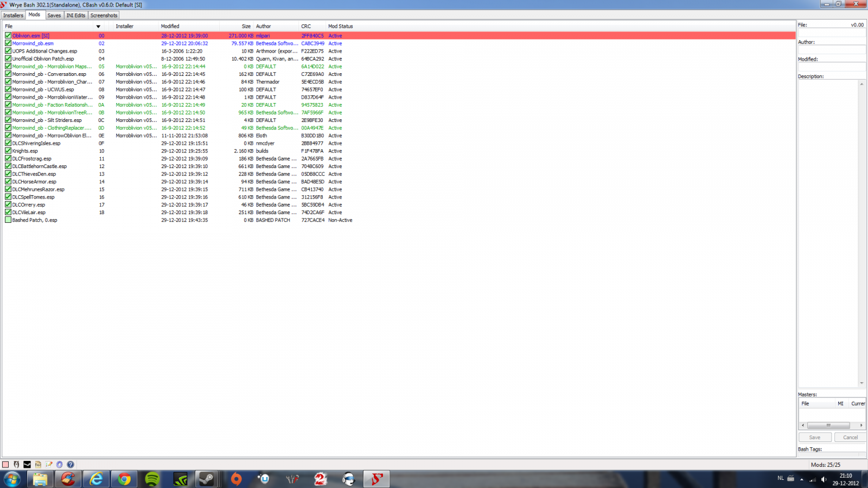Viewport: 868px width, 488px height.
Task: Click the on-screen keyboard tray icon
Action: pos(790,478)
